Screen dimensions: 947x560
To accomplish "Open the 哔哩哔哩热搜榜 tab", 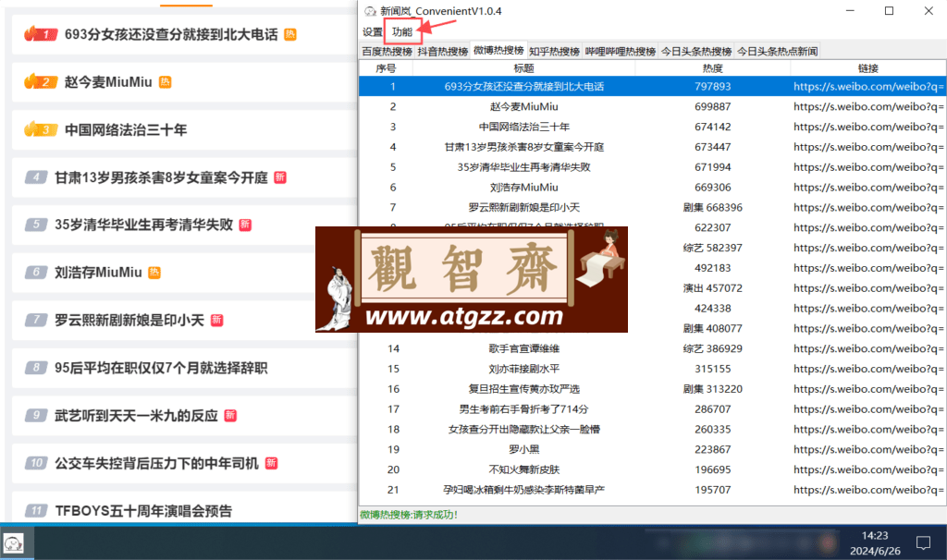I will tap(621, 52).
